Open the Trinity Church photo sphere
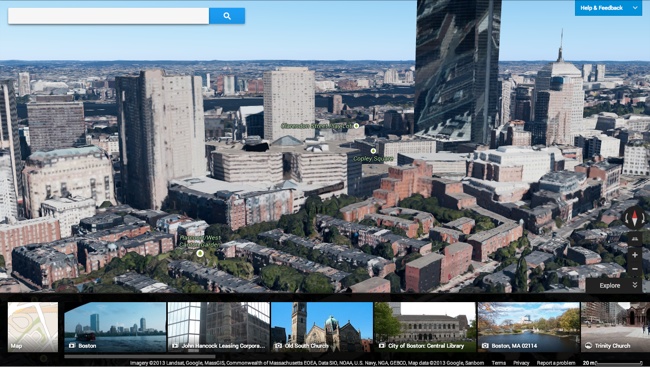The height and width of the screenshot is (367, 650). (616, 327)
